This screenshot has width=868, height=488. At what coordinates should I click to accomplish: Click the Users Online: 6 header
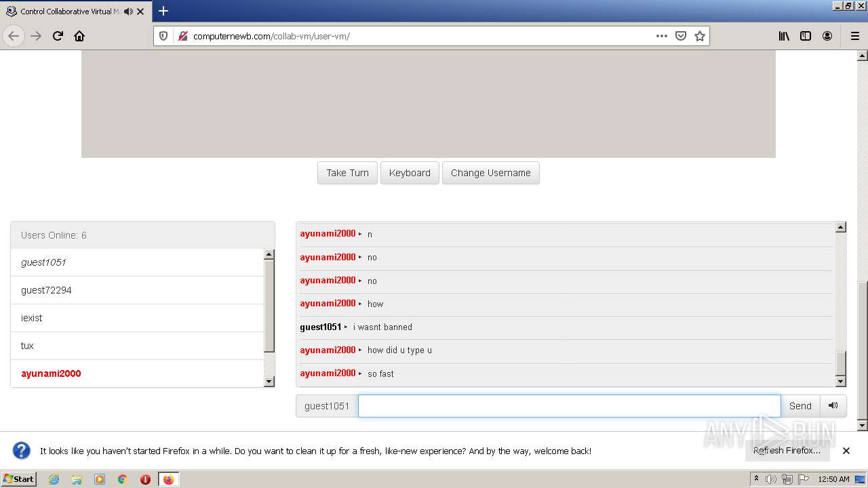(142, 235)
